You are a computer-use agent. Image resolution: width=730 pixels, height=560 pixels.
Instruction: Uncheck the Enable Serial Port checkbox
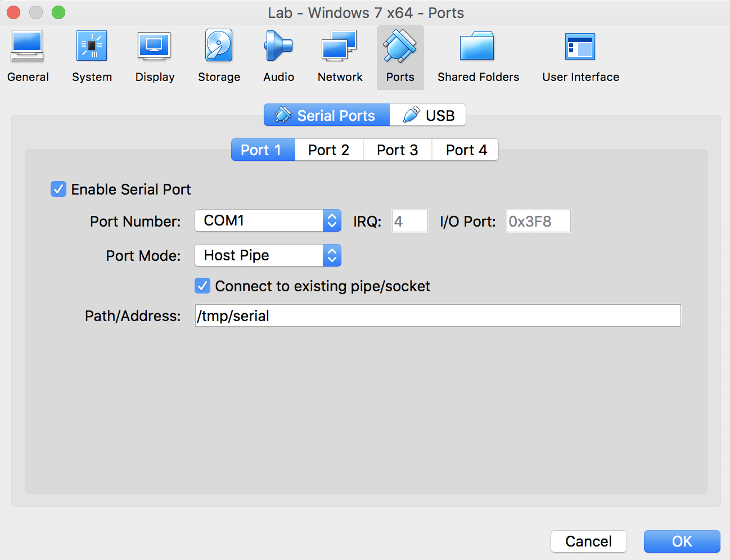click(58, 189)
